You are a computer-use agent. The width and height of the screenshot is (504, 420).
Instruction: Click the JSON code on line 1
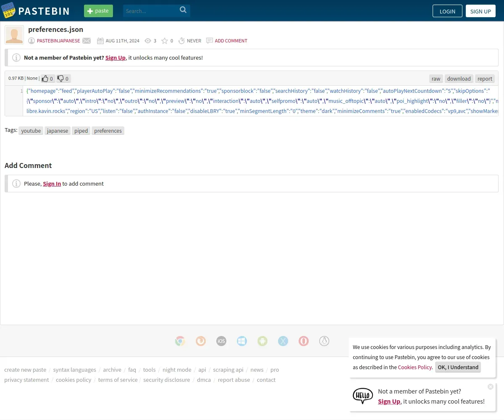tap(261, 101)
